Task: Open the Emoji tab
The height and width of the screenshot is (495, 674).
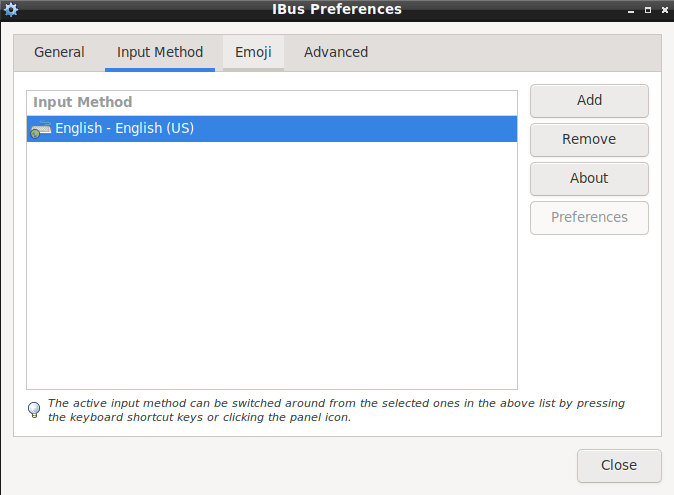Action: point(253,52)
